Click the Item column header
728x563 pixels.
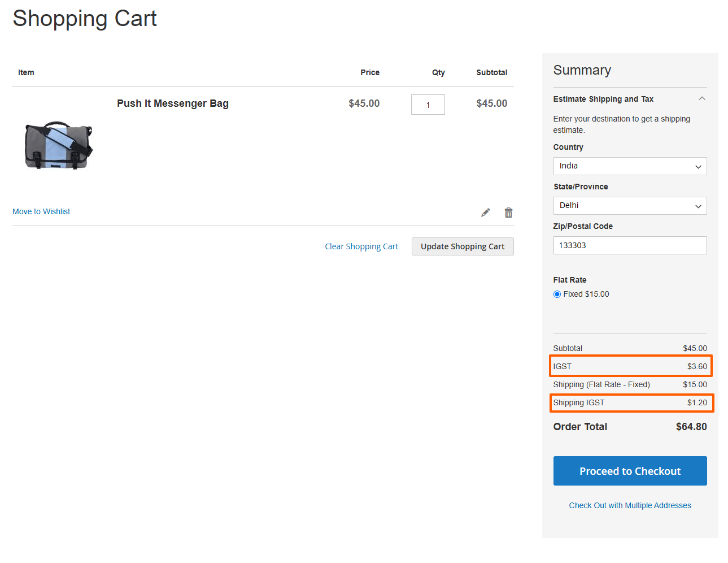26,72
